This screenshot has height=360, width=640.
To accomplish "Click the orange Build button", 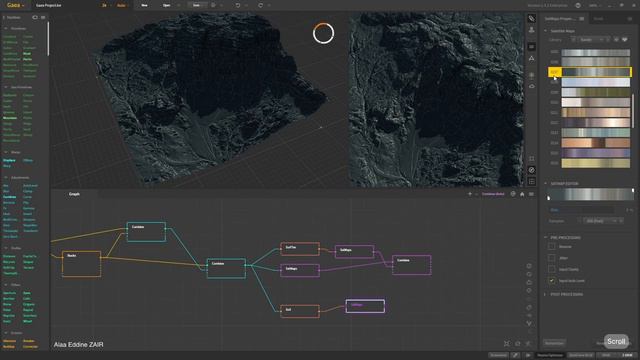I will [121, 5].
